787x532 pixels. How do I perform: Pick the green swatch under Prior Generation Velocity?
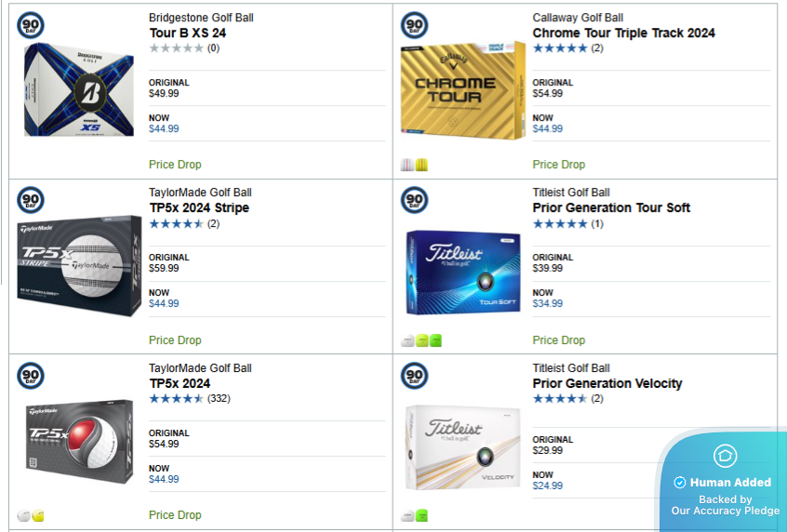click(421, 516)
